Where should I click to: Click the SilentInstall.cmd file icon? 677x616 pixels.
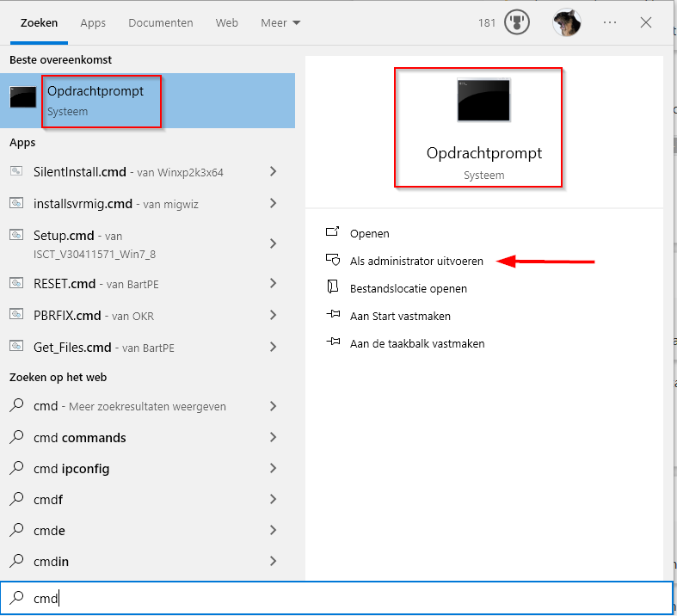pyautogui.click(x=16, y=172)
